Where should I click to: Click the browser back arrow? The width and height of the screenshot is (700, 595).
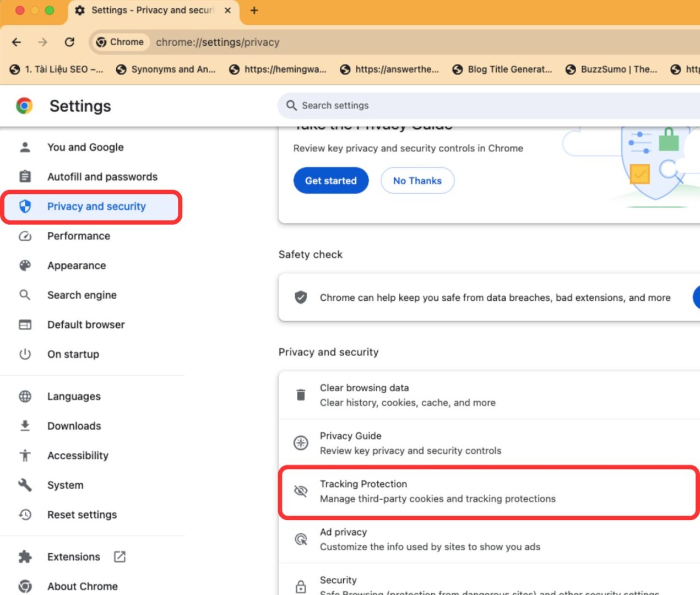pyautogui.click(x=17, y=42)
